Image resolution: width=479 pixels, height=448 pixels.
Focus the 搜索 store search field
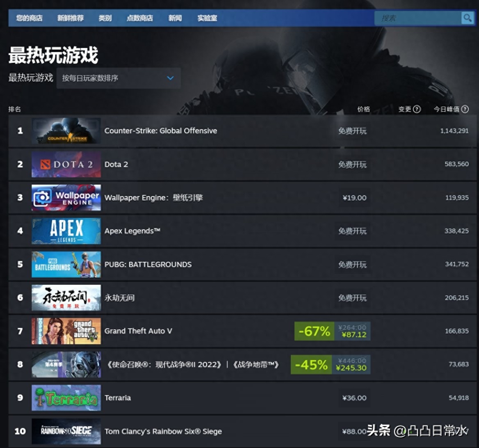tap(418, 18)
